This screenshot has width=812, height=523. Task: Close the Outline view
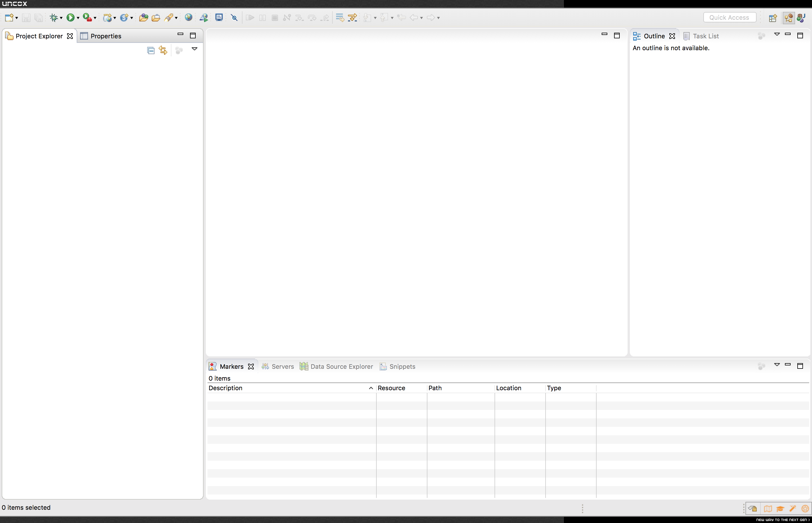click(x=672, y=36)
